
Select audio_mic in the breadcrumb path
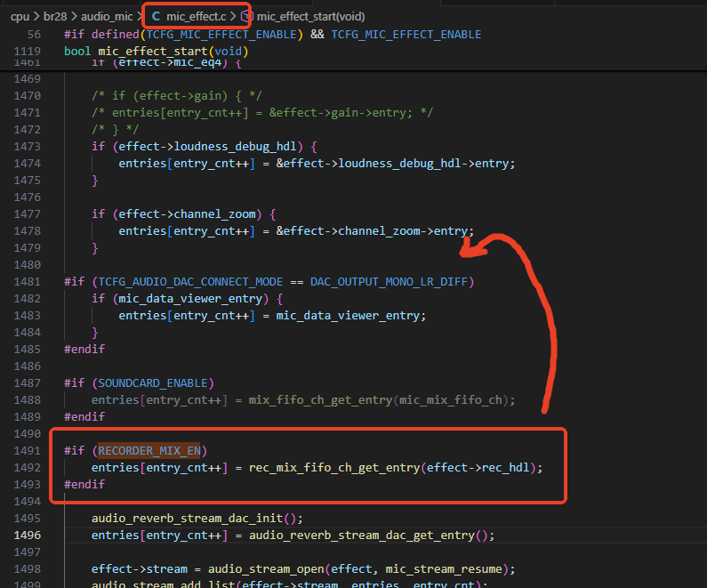(107, 17)
